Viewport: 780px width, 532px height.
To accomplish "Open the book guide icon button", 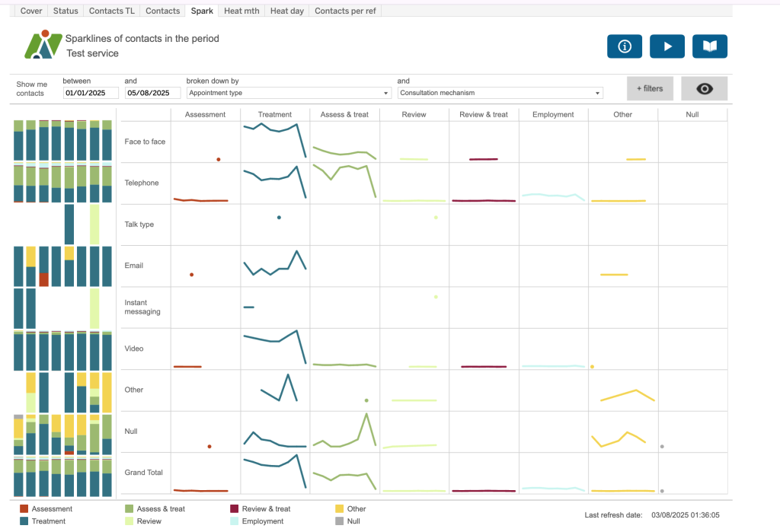I will click(x=709, y=46).
